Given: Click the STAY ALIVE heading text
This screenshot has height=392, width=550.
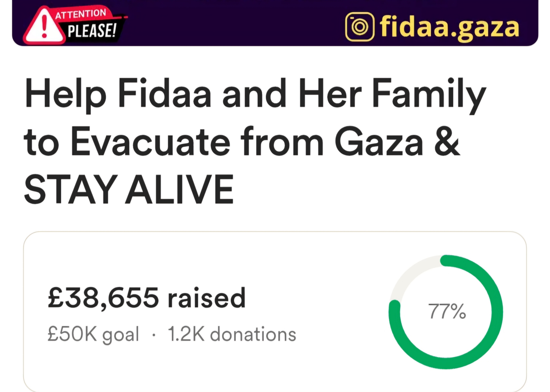Looking at the screenshot, I should 129,189.
